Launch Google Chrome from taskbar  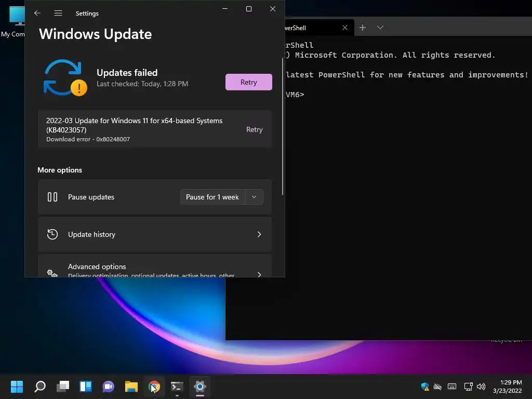click(154, 387)
